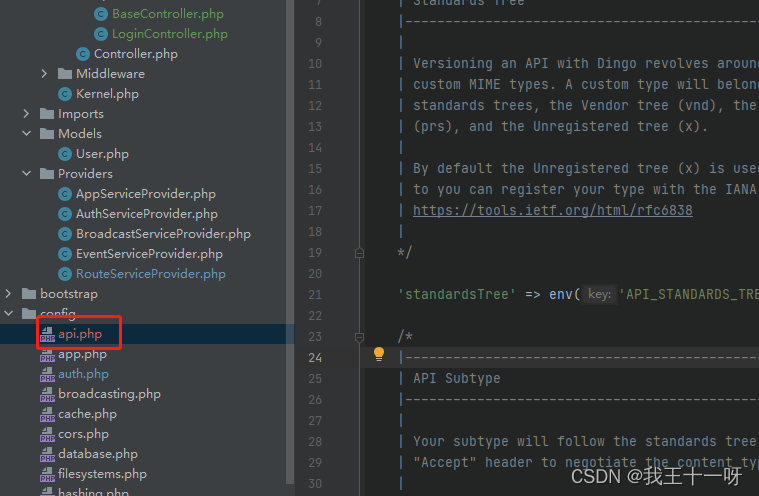Click class icon beside LoginController.php

[x=101, y=34]
